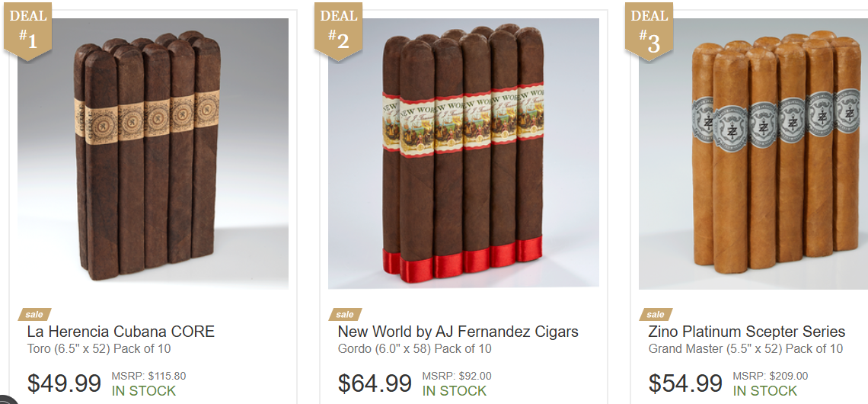Viewport: 868px width, 404px height.
Task: Click the $49.99 price
Action: point(64,383)
